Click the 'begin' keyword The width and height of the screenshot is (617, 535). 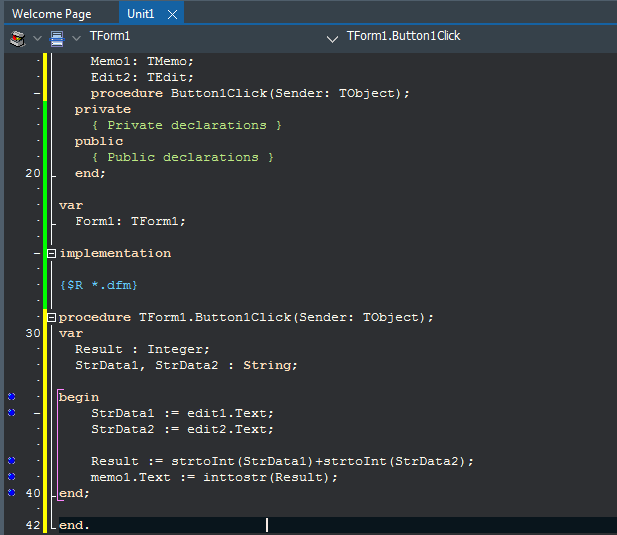[79, 397]
